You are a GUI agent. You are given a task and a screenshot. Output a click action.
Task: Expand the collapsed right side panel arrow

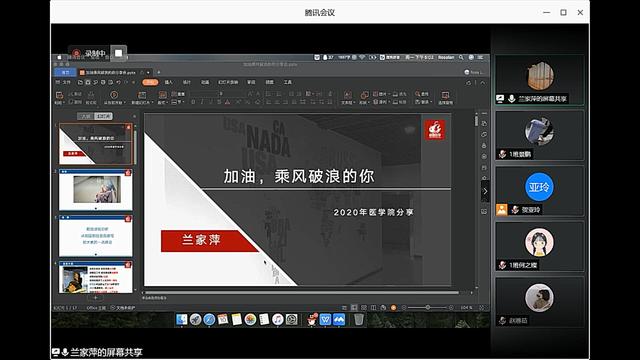[485, 191]
